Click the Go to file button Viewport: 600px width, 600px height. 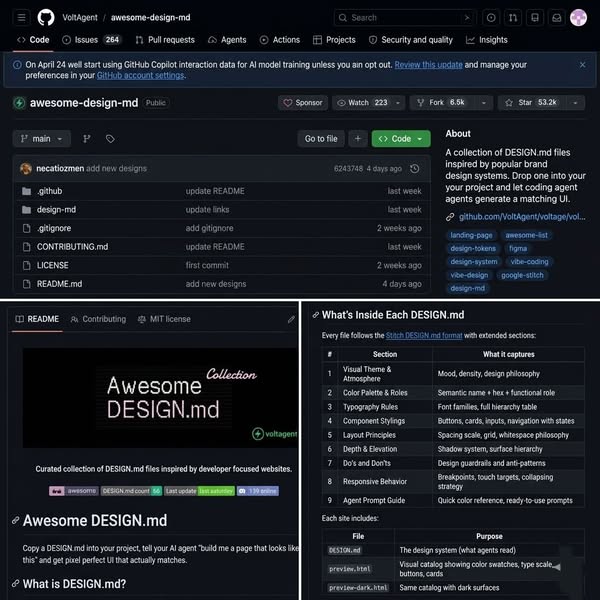pyautogui.click(x=321, y=138)
